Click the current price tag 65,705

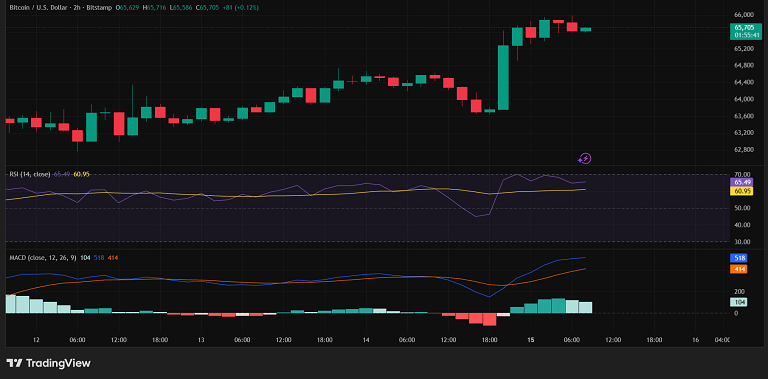(744, 28)
